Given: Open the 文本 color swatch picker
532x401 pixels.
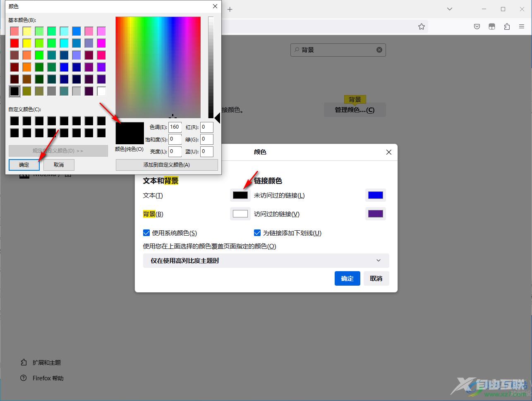Looking at the screenshot, I should click(240, 195).
